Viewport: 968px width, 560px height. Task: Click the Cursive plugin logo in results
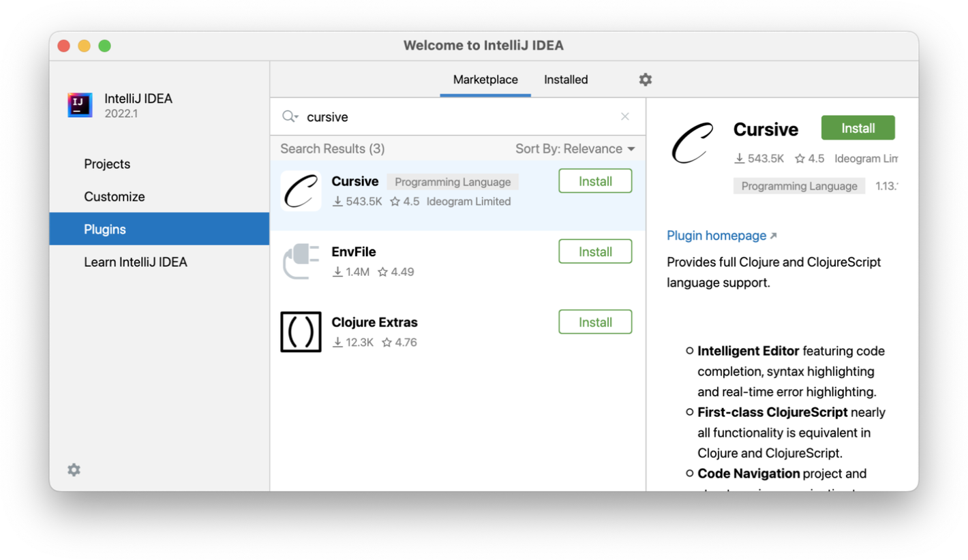pos(301,191)
